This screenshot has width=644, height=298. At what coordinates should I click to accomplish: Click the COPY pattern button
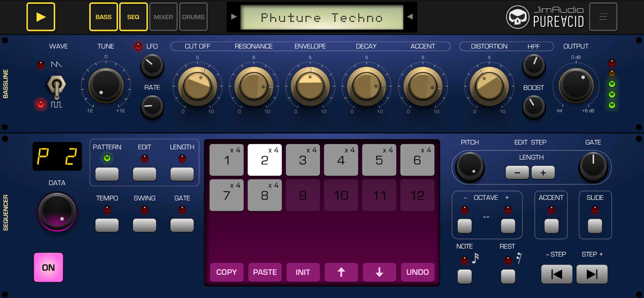pos(226,272)
